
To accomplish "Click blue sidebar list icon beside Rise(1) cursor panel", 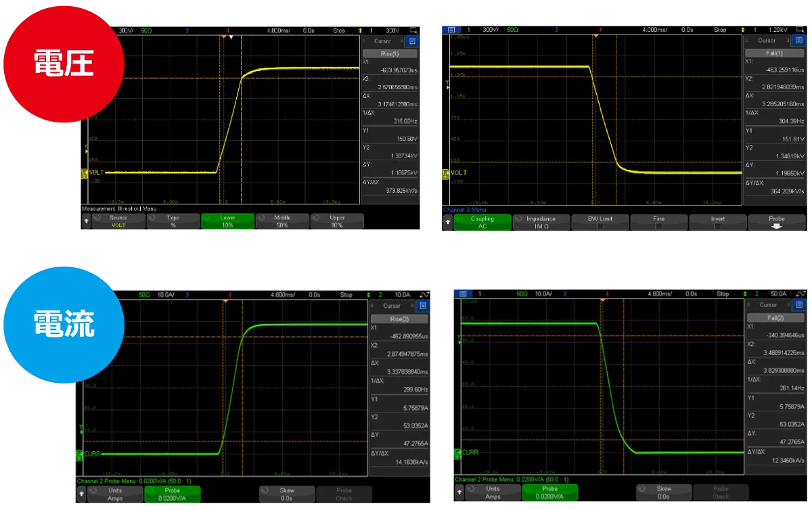I will coord(413,41).
